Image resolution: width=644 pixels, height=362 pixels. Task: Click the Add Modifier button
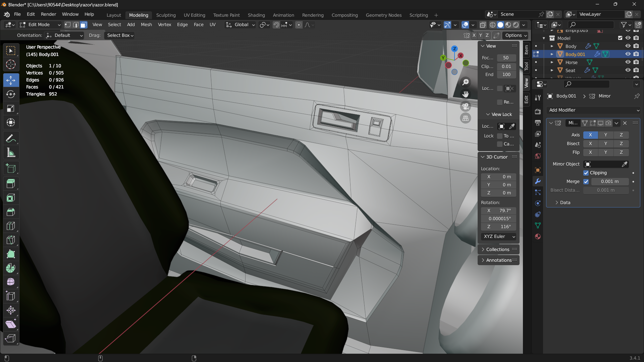click(593, 110)
